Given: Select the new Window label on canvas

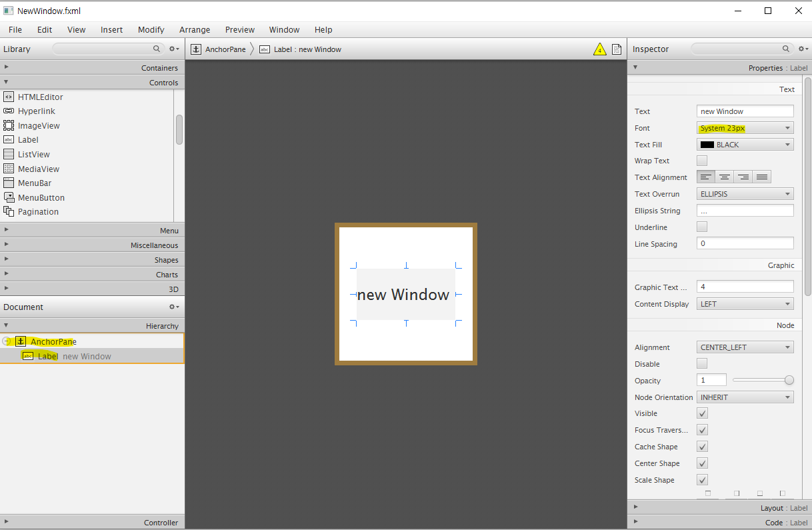Looking at the screenshot, I should pyautogui.click(x=405, y=294).
